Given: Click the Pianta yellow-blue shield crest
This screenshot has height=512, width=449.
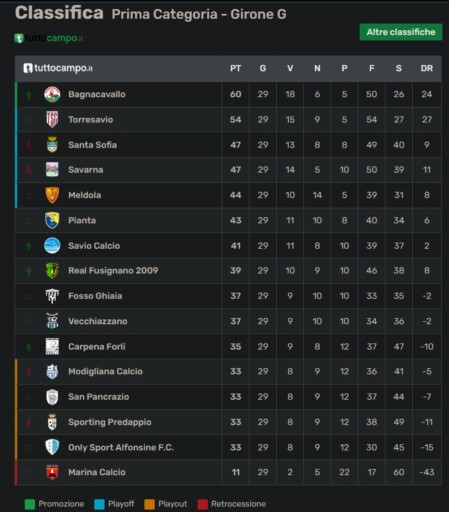Looking at the screenshot, I should click(52, 220).
